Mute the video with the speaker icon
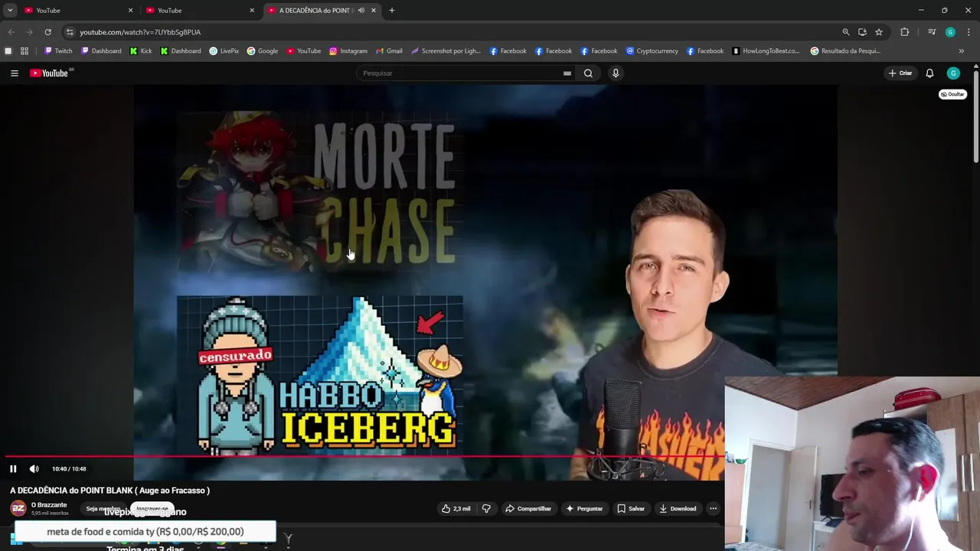980x551 pixels. tap(34, 469)
